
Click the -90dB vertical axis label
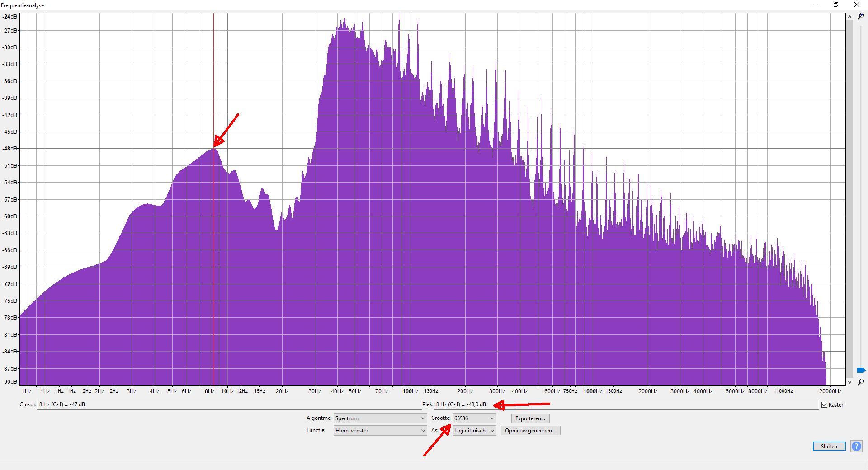pyautogui.click(x=9, y=381)
